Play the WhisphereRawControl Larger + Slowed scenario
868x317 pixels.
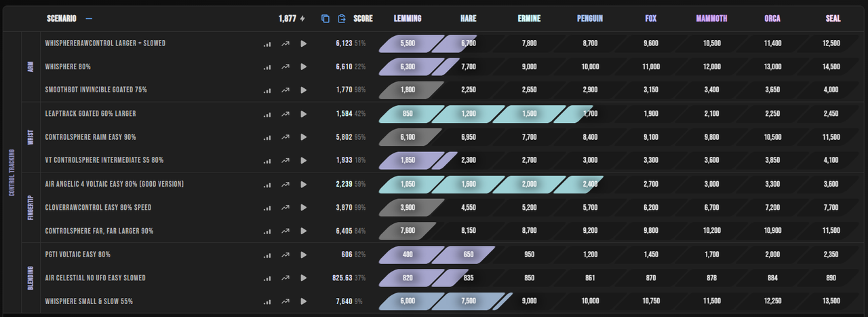[304, 43]
